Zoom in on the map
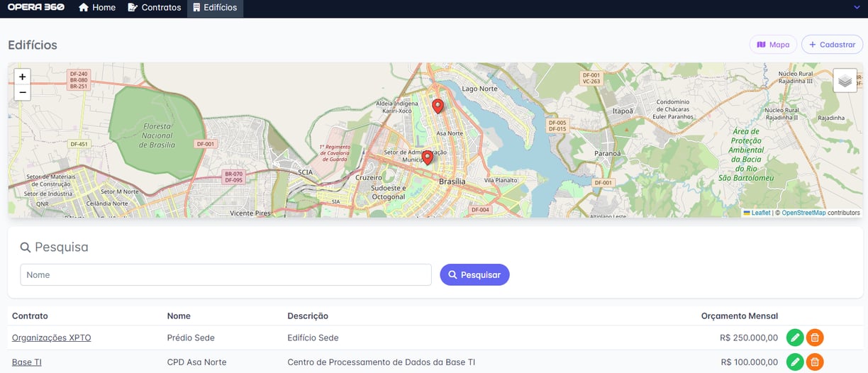868x373 pixels. click(23, 77)
